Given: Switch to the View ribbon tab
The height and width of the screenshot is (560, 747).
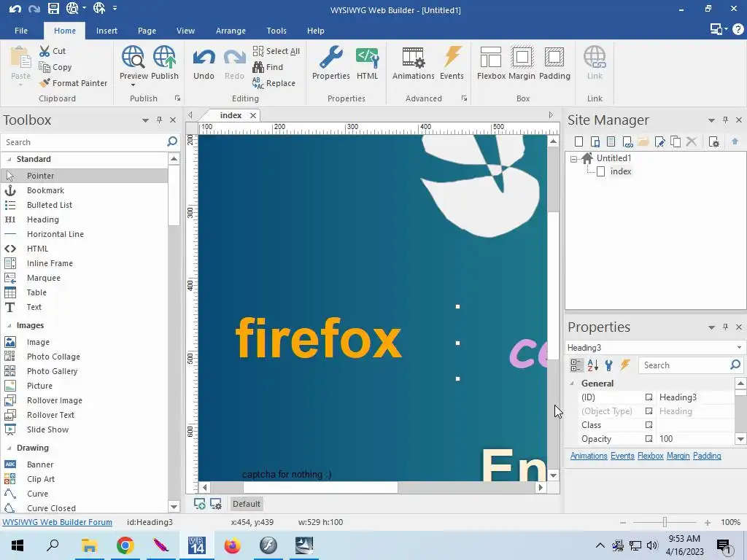Looking at the screenshot, I should (x=185, y=31).
